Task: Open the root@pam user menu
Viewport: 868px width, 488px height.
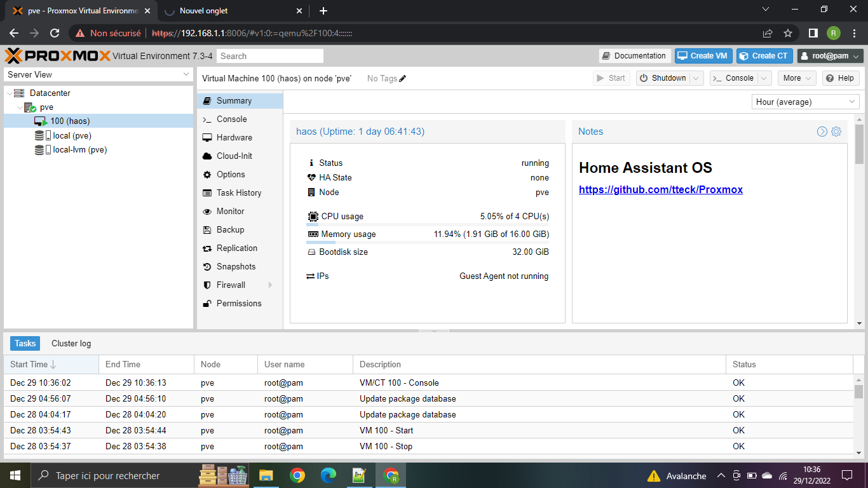Action: (x=831, y=56)
